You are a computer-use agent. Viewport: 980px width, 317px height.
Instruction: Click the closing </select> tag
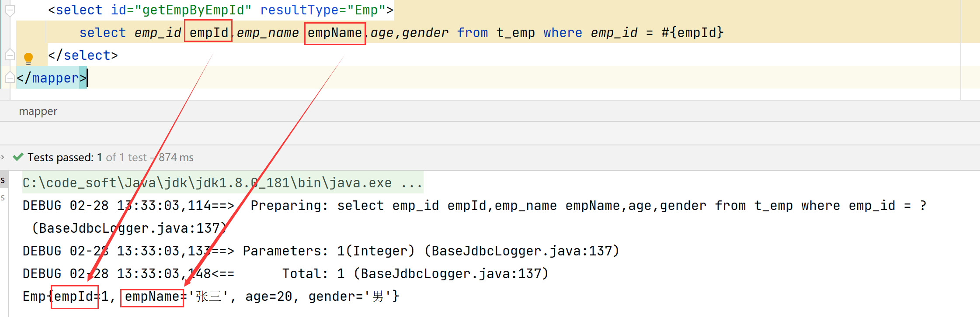point(83,55)
